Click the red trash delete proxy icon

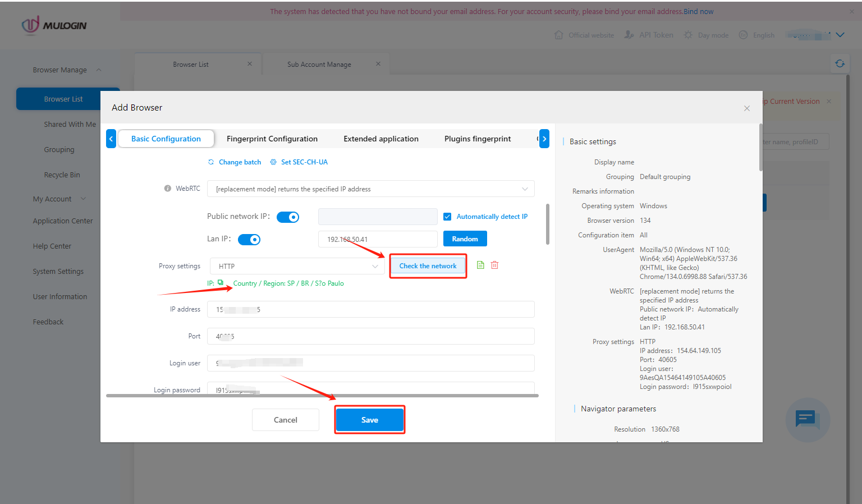coord(494,265)
